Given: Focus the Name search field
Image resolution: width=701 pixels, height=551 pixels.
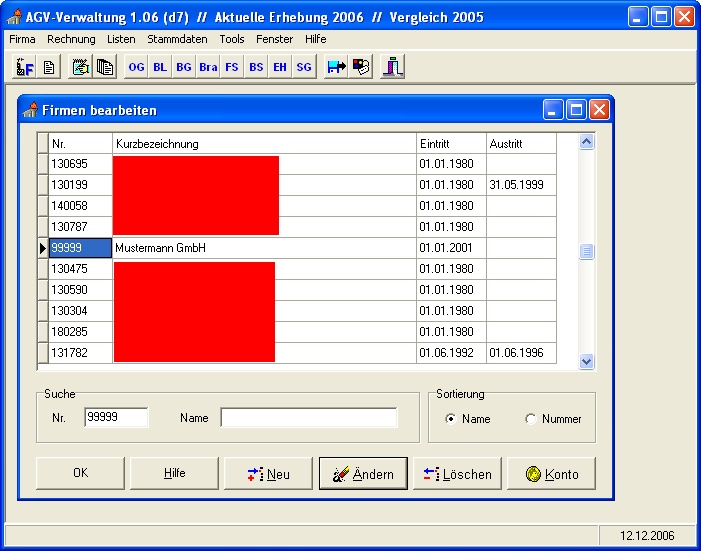Looking at the screenshot, I should point(308,417).
